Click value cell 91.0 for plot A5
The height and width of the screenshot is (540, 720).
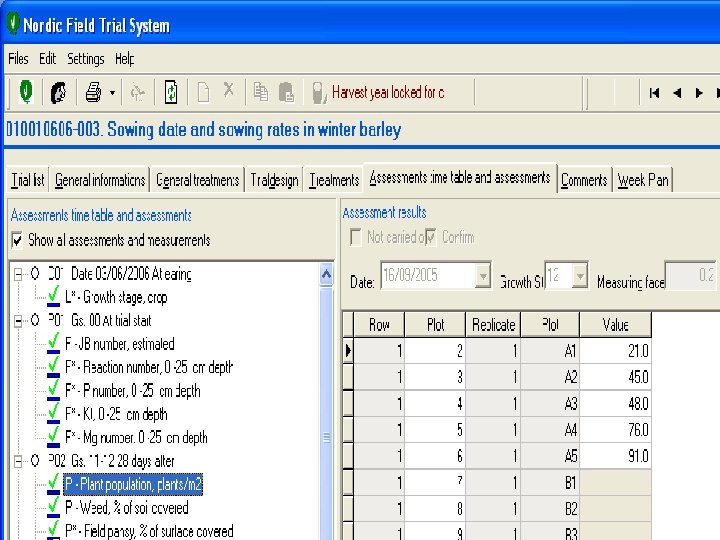coord(616,456)
